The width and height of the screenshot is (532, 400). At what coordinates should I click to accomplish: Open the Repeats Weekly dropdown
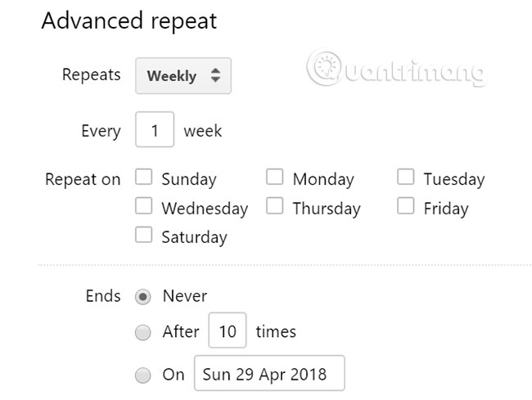tap(183, 76)
